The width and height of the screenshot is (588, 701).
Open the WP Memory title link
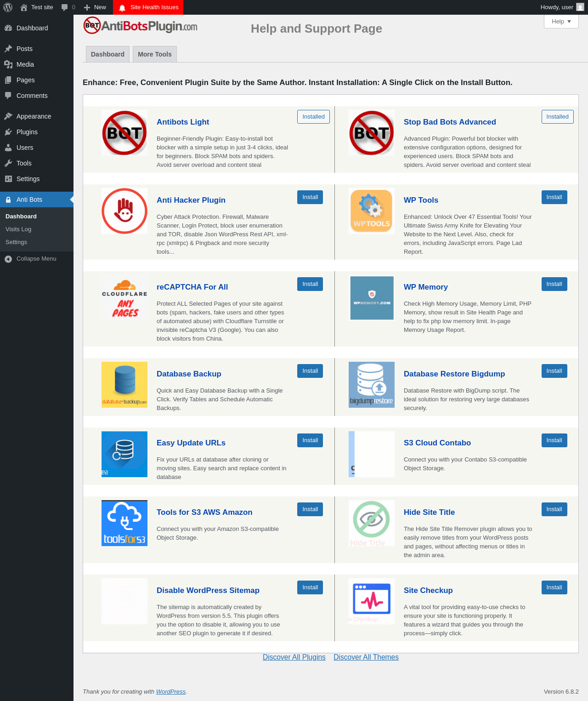(426, 287)
